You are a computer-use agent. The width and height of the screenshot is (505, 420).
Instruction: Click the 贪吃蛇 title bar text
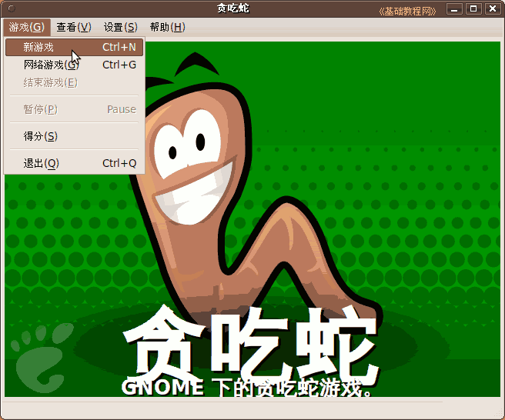pos(232,8)
